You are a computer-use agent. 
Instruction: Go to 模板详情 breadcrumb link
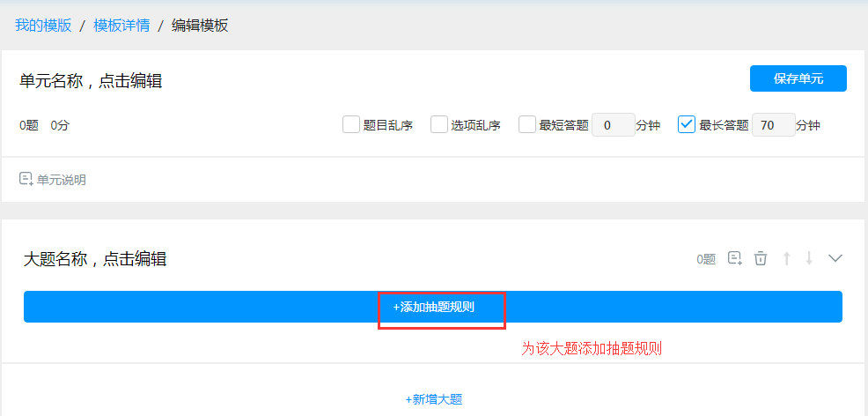(x=121, y=26)
